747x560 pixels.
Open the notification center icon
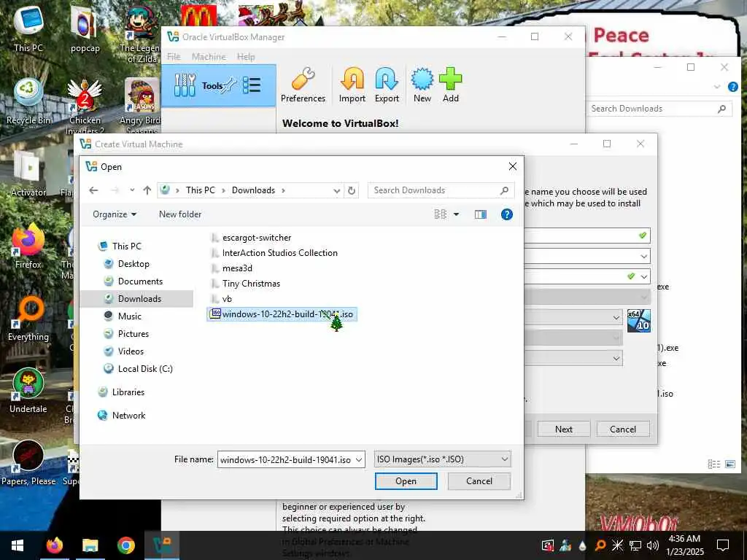[x=723, y=545]
